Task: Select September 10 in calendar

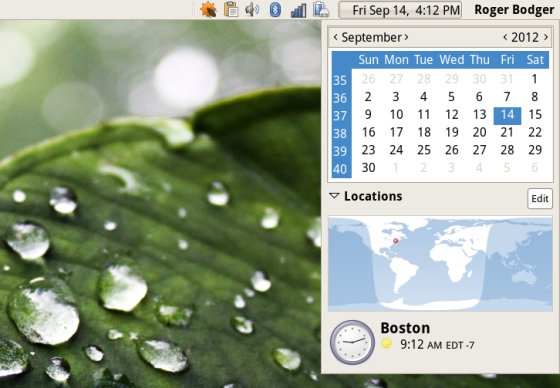Action: pos(396,115)
